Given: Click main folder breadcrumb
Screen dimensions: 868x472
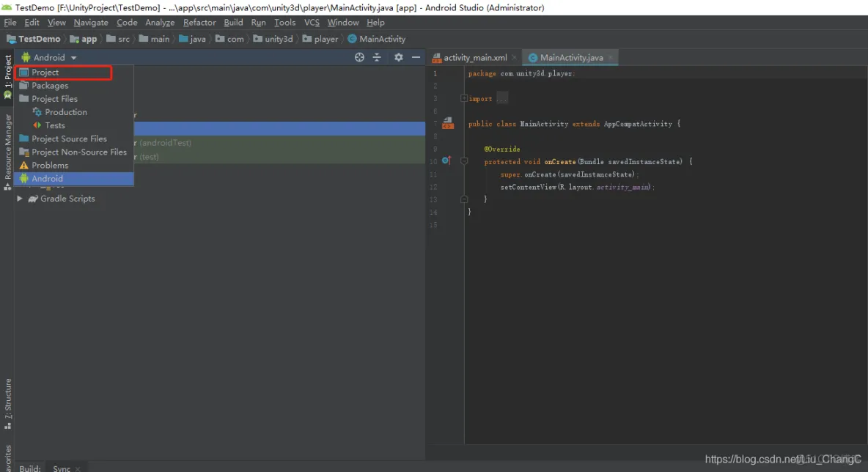Looking at the screenshot, I should click(154, 40).
